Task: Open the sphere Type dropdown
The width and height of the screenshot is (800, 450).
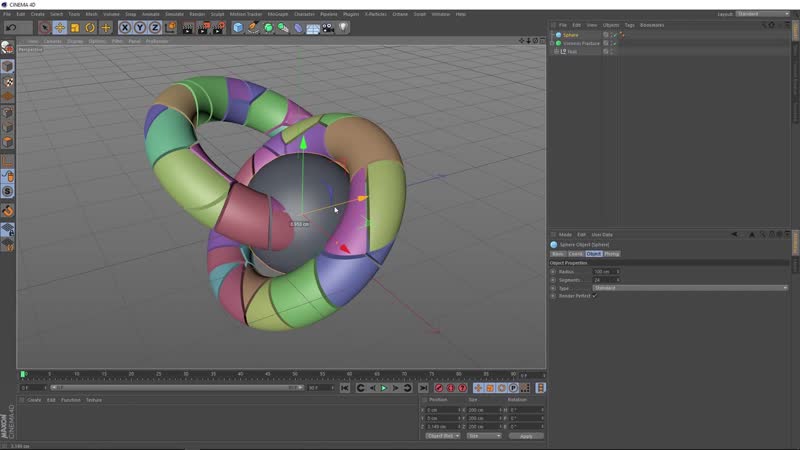Action: (x=690, y=288)
